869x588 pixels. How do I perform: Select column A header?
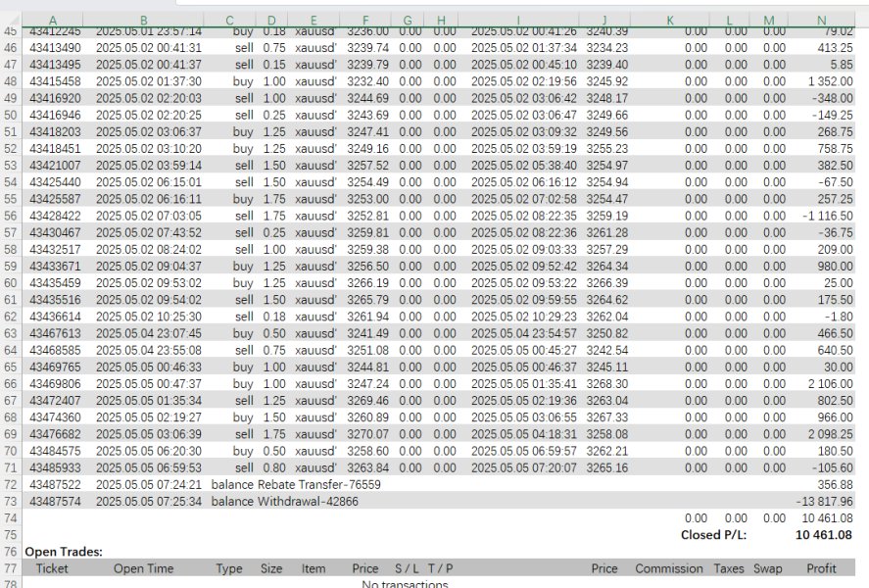pyautogui.click(x=53, y=21)
